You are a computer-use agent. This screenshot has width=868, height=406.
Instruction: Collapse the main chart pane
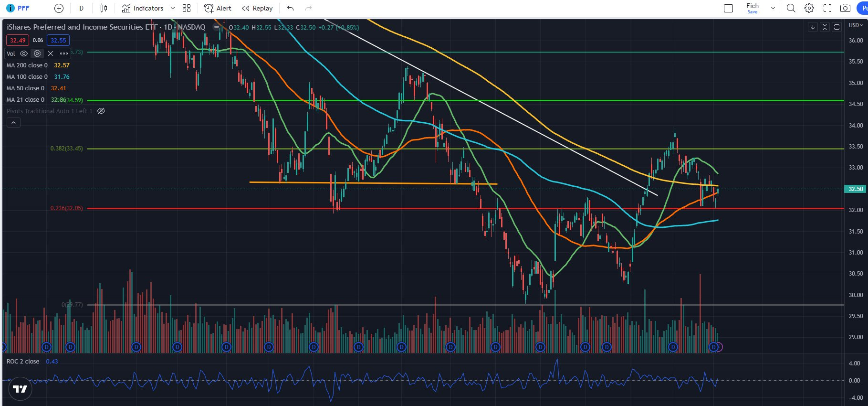825,27
